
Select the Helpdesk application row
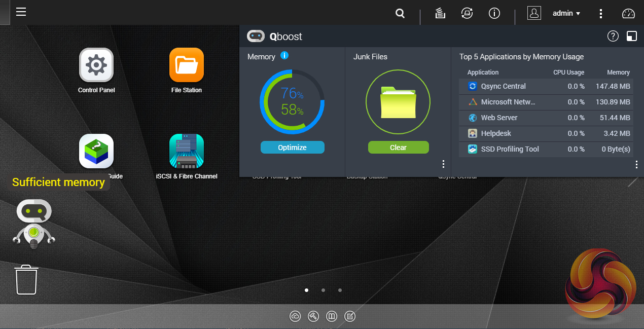(x=546, y=133)
